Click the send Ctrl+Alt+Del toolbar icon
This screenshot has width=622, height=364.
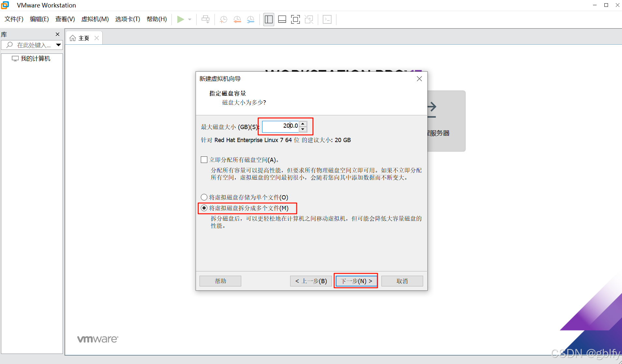[x=205, y=19]
